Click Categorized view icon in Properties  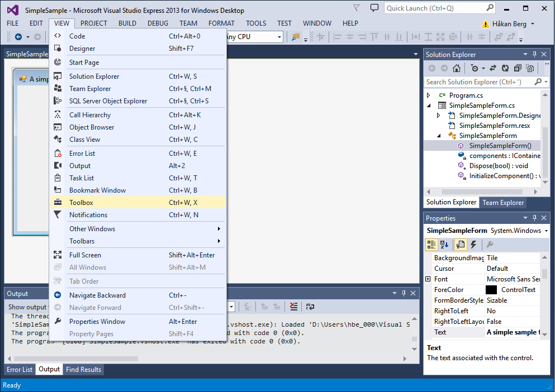[431, 245]
